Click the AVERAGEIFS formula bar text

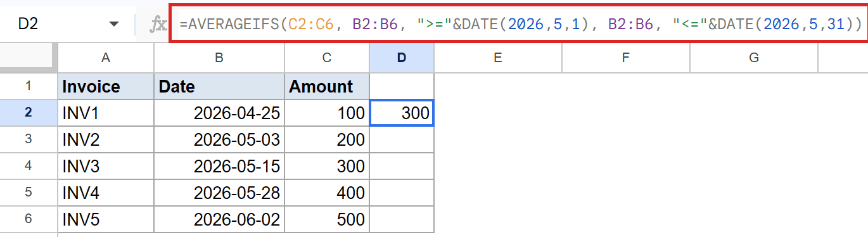pos(520,24)
